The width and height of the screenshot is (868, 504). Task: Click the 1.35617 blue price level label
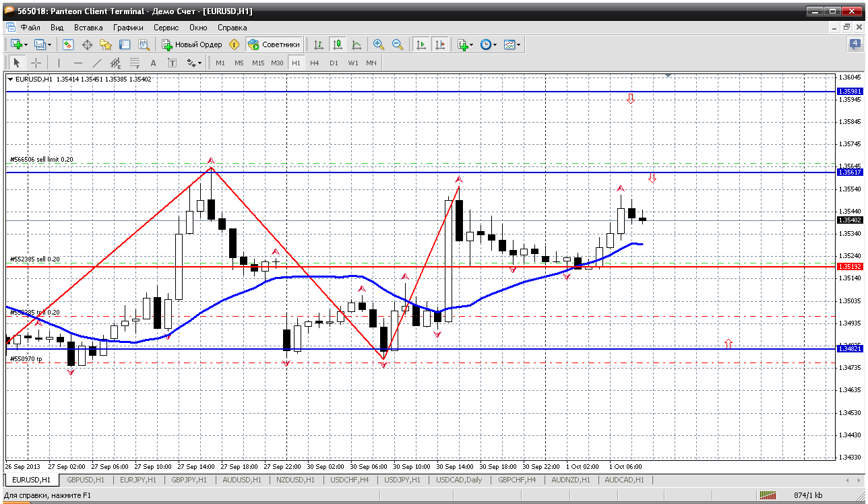849,172
